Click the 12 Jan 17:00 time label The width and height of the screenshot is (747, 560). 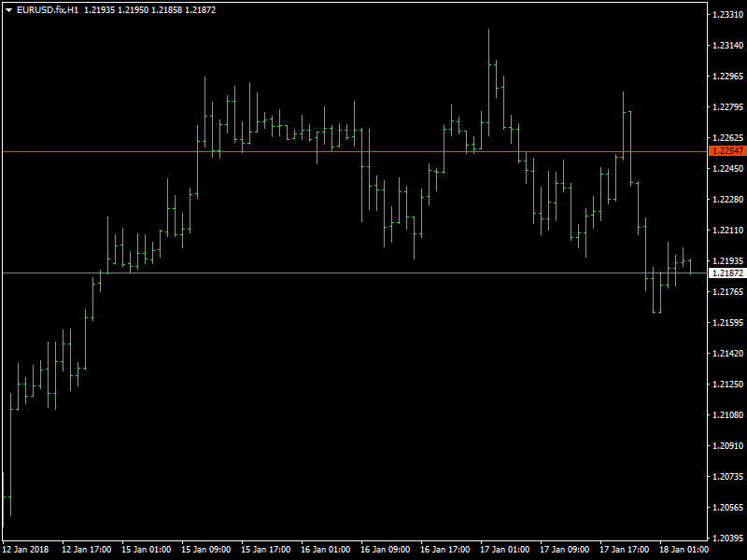(87, 550)
